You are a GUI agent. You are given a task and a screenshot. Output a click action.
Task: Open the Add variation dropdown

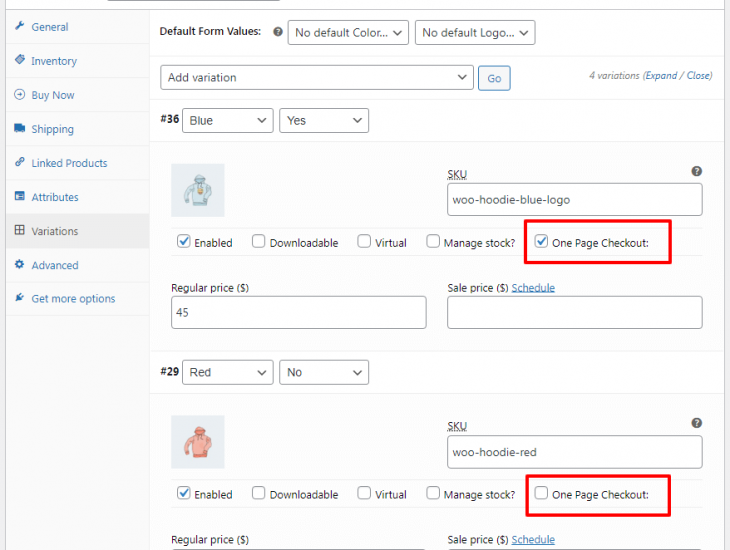click(317, 77)
